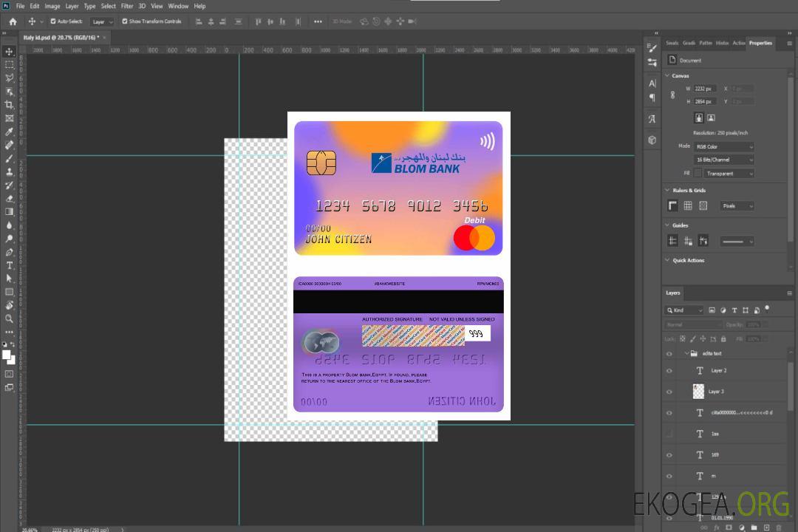Open more options ellipsis in options bar
798x532 pixels.
pyautogui.click(x=318, y=21)
